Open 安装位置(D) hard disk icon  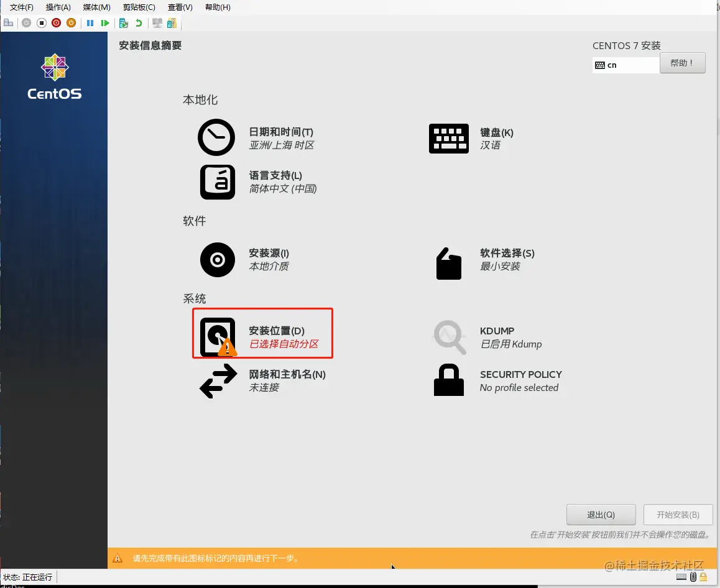(218, 337)
